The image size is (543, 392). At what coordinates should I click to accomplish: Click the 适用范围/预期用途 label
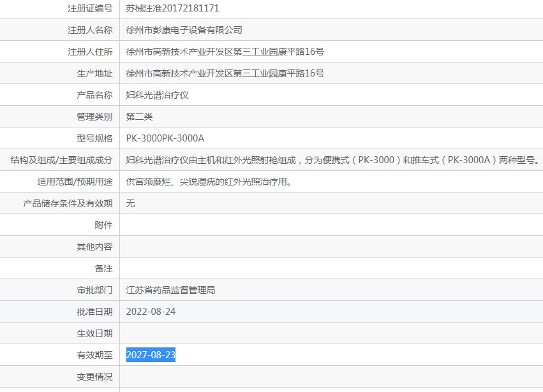pyautogui.click(x=75, y=182)
